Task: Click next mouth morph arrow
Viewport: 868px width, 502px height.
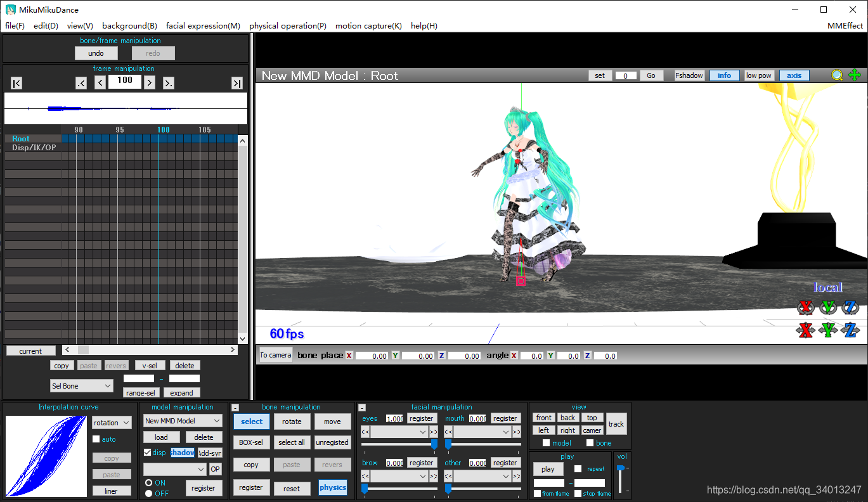Action: pyautogui.click(x=517, y=432)
